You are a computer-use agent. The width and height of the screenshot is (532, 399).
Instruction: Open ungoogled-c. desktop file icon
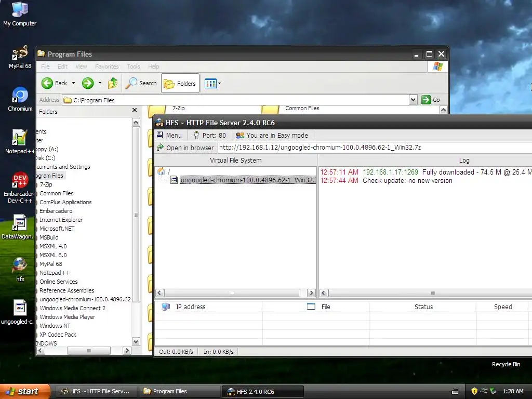[x=18, y=312]
